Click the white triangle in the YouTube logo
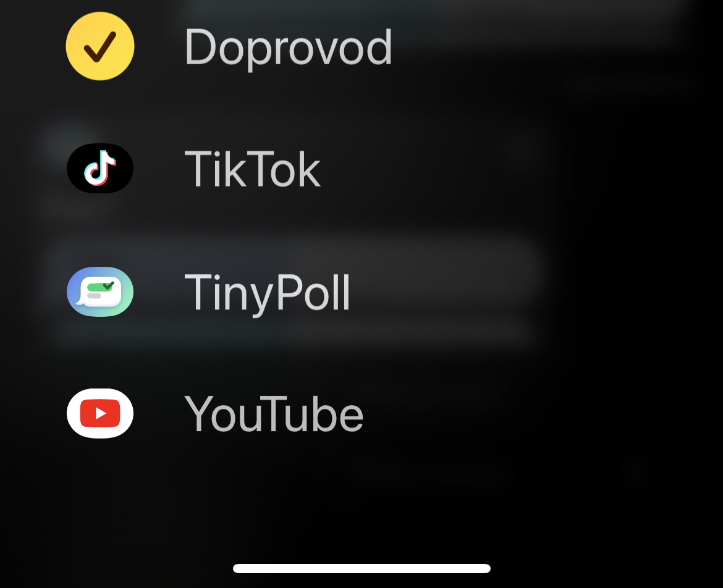The width and height of the screenshot is (723, 588). (x=101, y=413)
